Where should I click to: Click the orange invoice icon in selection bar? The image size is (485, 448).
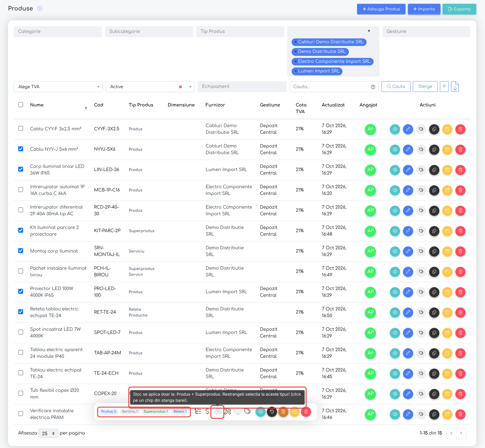[x=283, y=412]
